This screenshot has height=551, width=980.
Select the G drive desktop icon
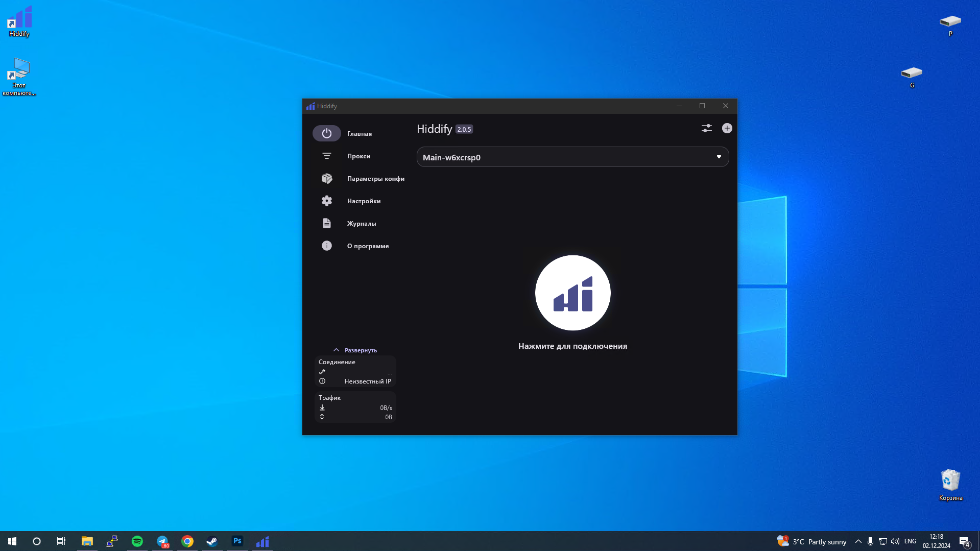tap(912, 77)
